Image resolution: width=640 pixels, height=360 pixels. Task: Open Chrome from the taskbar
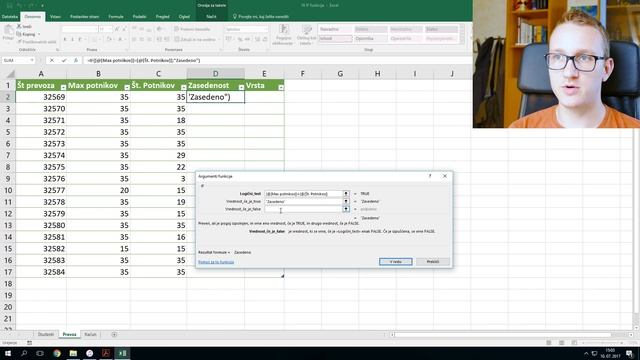(x=57, y=353)
